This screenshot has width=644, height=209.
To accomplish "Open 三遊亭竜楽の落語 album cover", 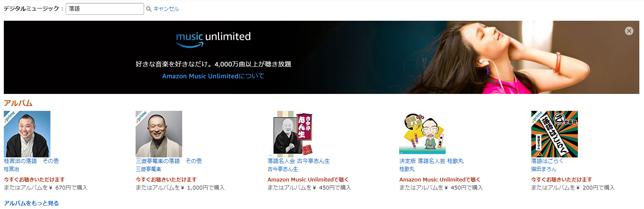I will coord(159,134).
